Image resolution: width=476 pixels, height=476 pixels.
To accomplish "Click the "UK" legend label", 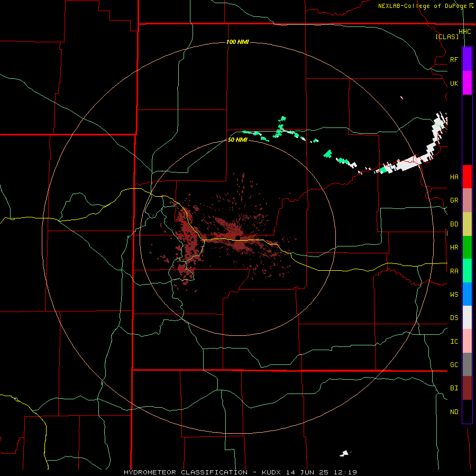I will coord(454,83).
